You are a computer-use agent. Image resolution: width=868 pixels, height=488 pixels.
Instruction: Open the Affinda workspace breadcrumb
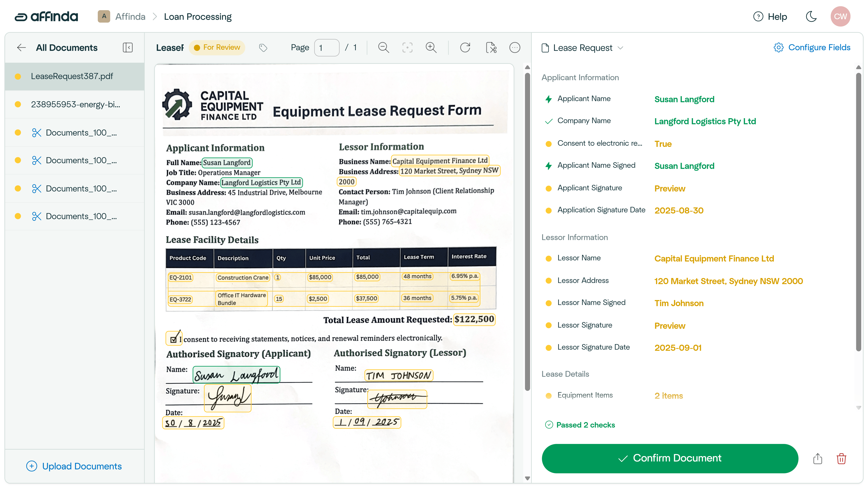130,16
